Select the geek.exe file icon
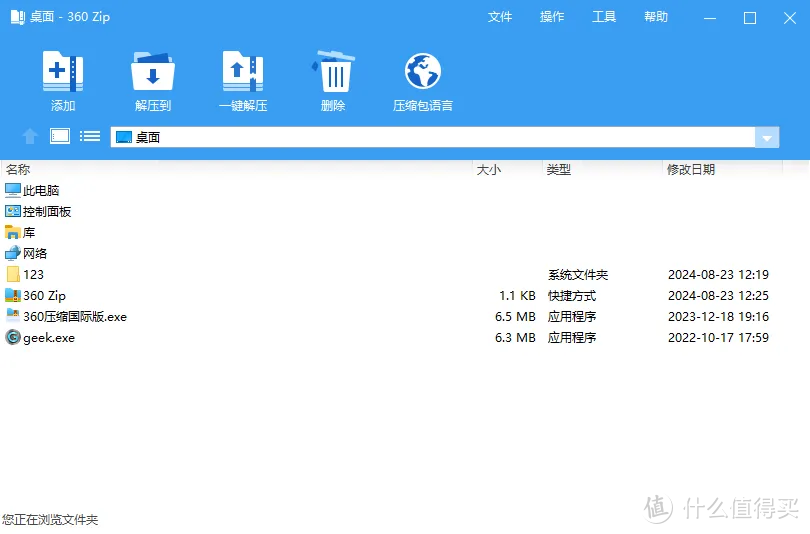This screenshot has height=534, width=810. coord(13,337)
